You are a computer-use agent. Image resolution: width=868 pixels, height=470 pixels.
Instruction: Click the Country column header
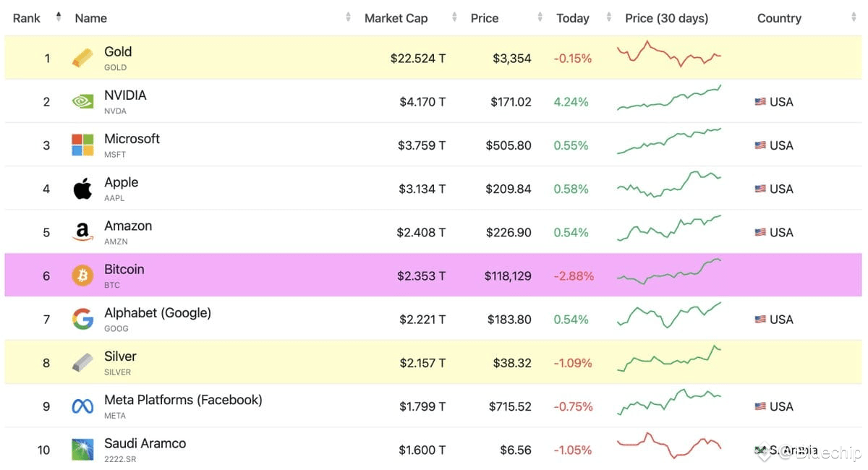click(x=779, y=18)
